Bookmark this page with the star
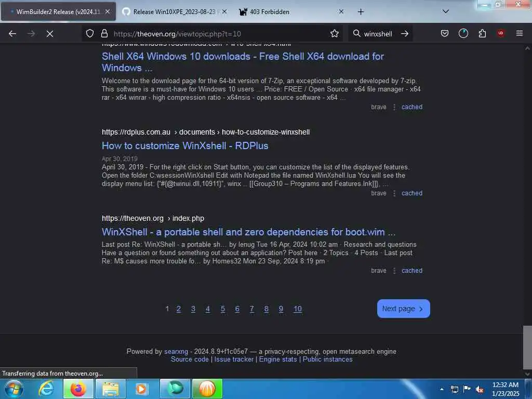 pos(335,34)
